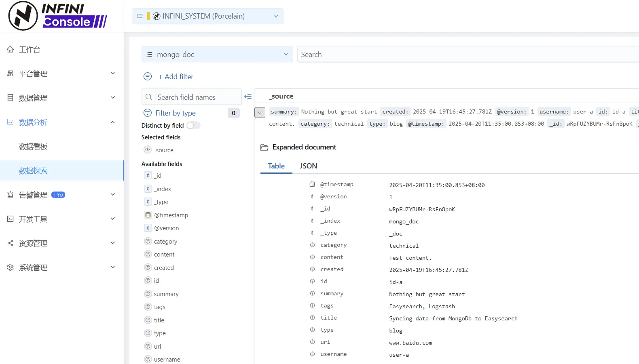Click the + Add filter link

(x=176, y=77)
